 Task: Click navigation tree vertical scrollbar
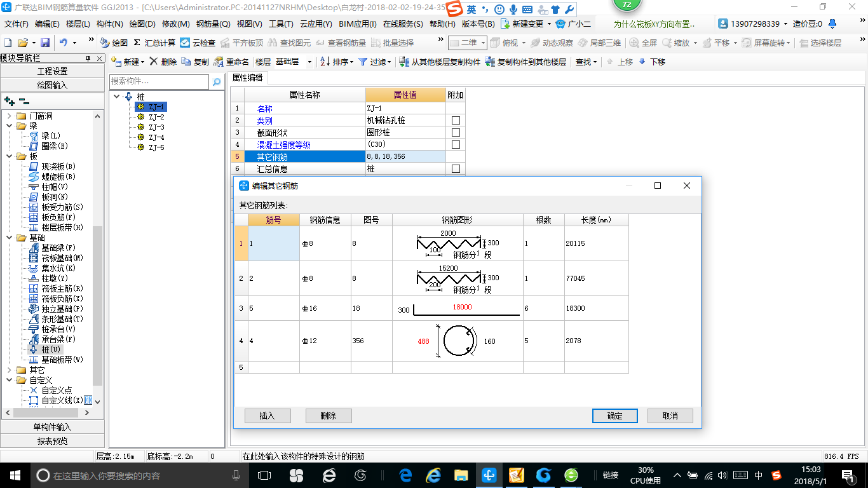97,305
